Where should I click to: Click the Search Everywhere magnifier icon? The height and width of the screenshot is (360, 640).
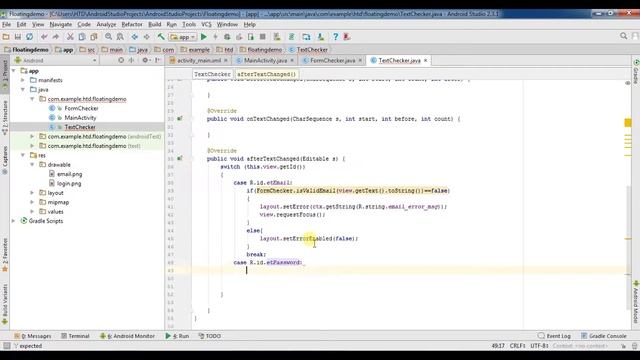coord(623,36)
